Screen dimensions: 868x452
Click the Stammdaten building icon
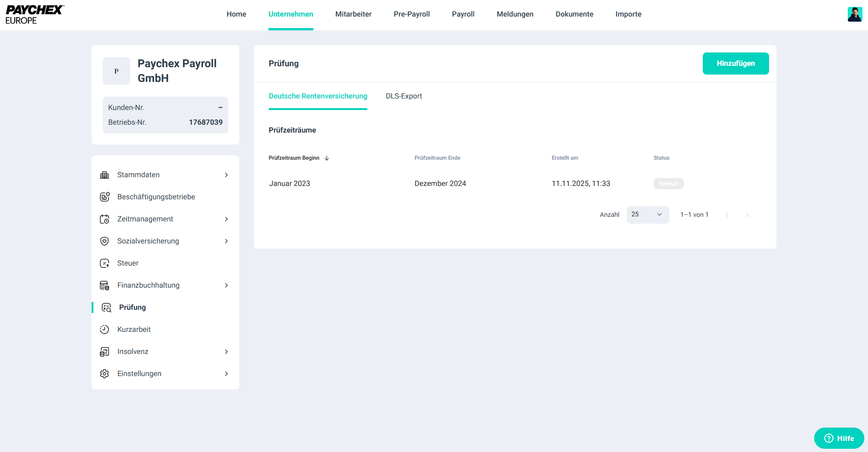[x=104, y=175]
